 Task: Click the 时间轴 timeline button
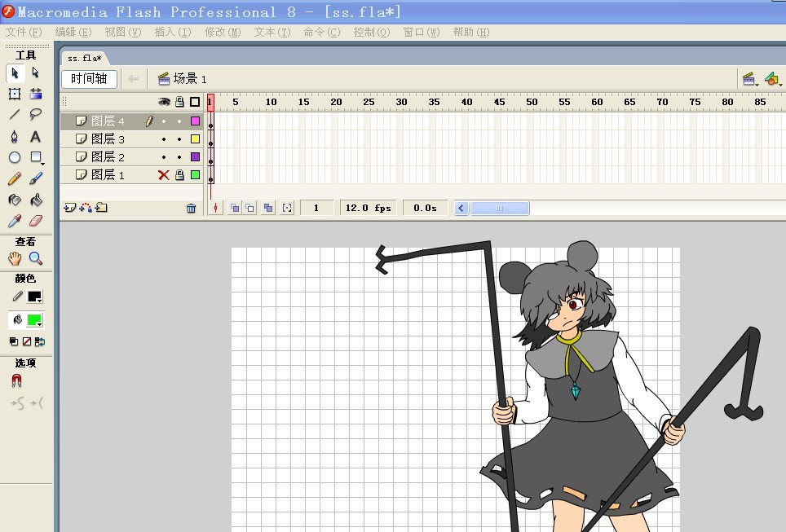tap(89, 79)
